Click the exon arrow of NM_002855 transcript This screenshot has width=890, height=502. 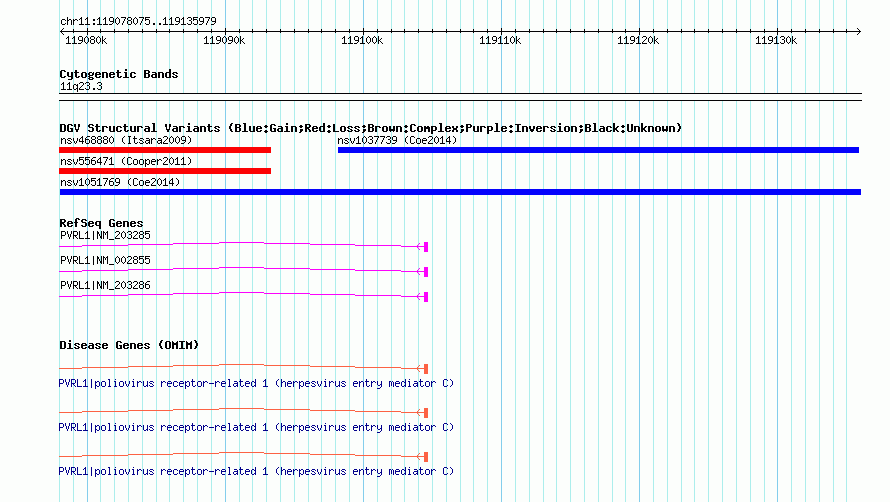422,271
